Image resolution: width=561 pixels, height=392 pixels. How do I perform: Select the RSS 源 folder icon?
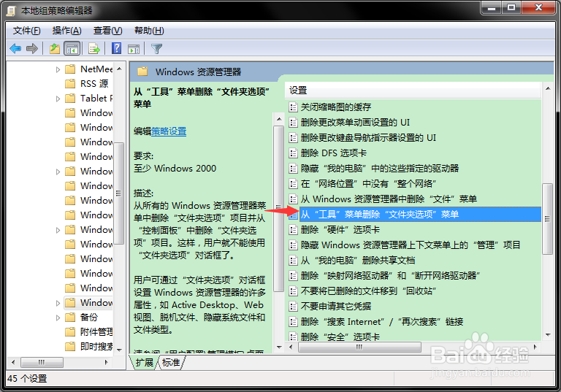coord(70,84)
